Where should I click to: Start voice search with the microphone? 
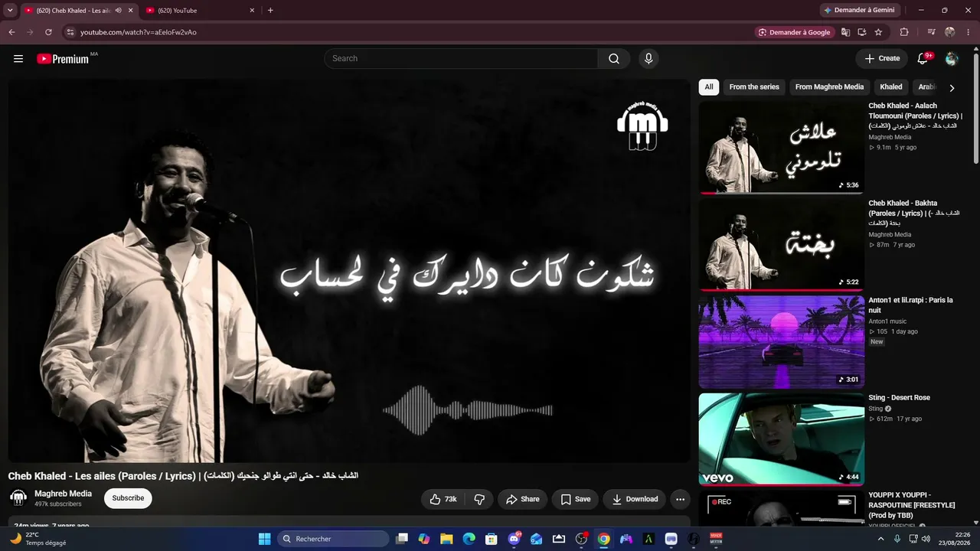click(648, 59)
